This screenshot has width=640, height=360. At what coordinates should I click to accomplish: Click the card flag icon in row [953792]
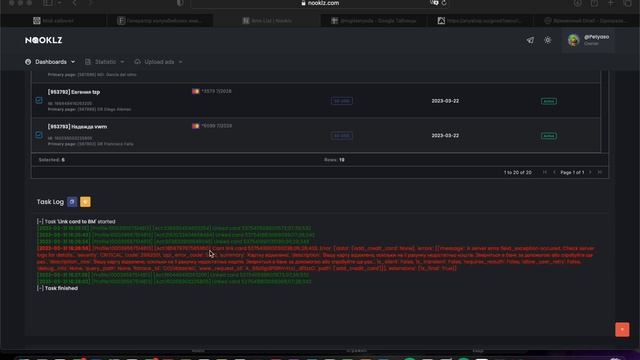[196, 91]
